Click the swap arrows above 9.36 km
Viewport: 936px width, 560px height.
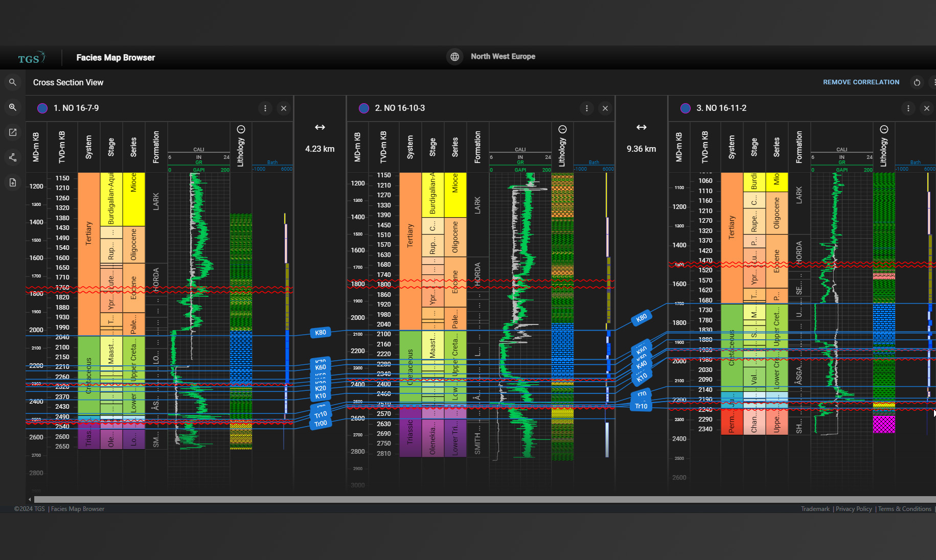click(x=642, y=127)
